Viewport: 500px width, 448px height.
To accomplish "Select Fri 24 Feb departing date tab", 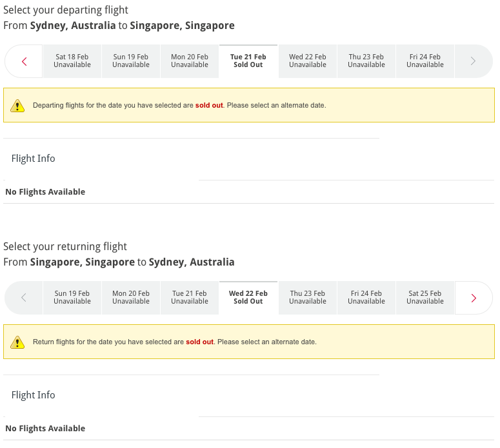I will click(425, 61).
